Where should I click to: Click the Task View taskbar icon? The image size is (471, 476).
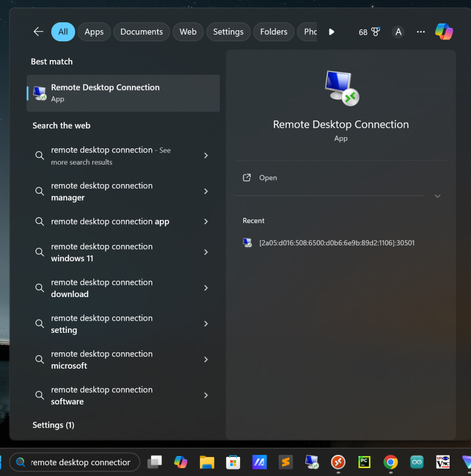tap(155, 462)
